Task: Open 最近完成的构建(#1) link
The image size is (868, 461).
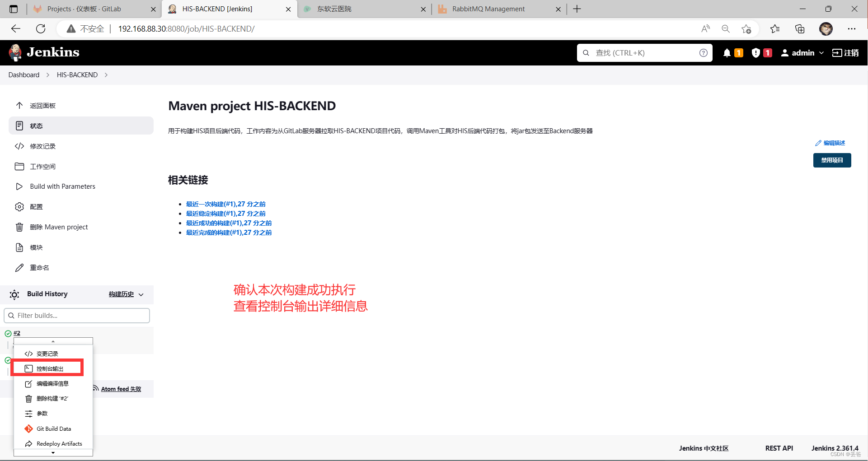Action: (229, 233)
